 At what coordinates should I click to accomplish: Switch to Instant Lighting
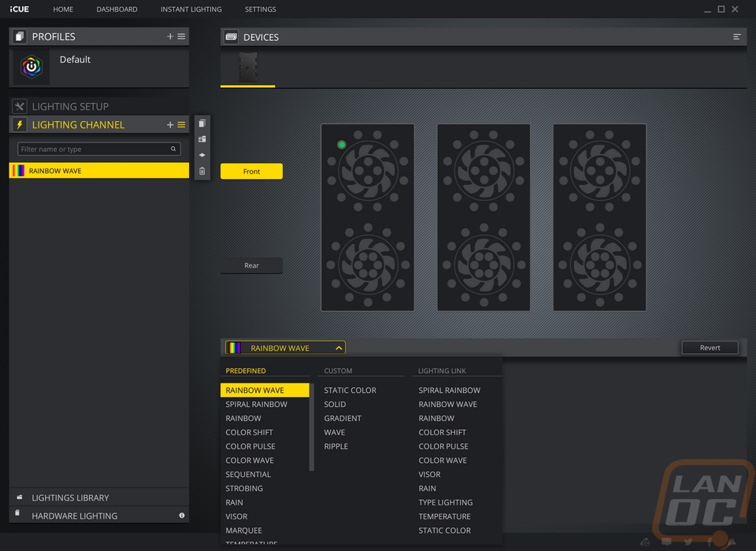coord(191,9)
